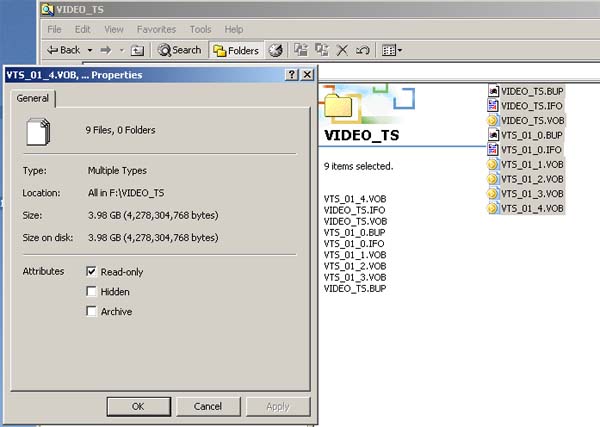Image resolution: width=600 pixels, height=427 pixels.
Task: Select the VIDEO_TS.IFO file name
Action: pos(532,106)
